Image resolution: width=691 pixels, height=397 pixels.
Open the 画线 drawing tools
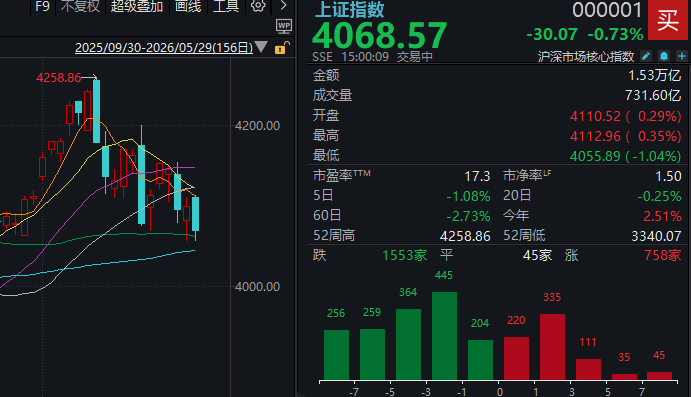[188, 6]
